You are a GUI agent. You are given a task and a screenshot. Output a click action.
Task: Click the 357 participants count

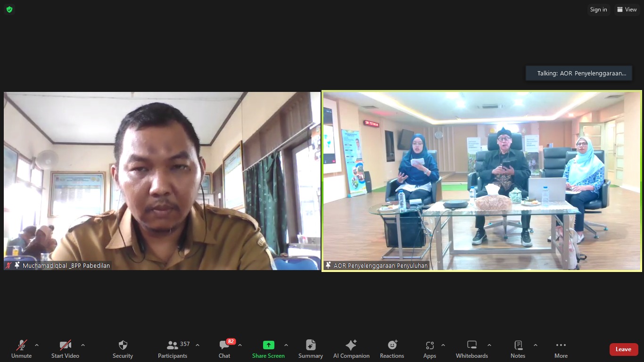[185, 344]
